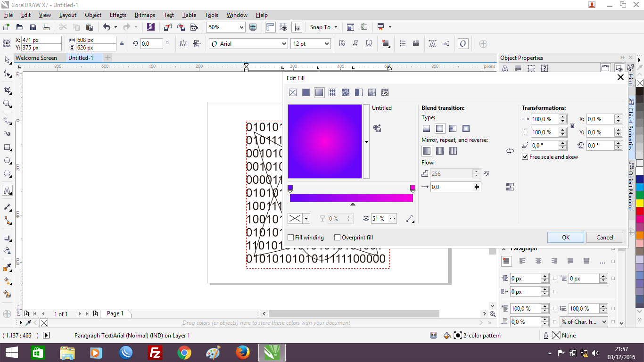The width and height of the screenshot is (644, 362).
Task: Open the Table menu
Action: pos(190,15)
